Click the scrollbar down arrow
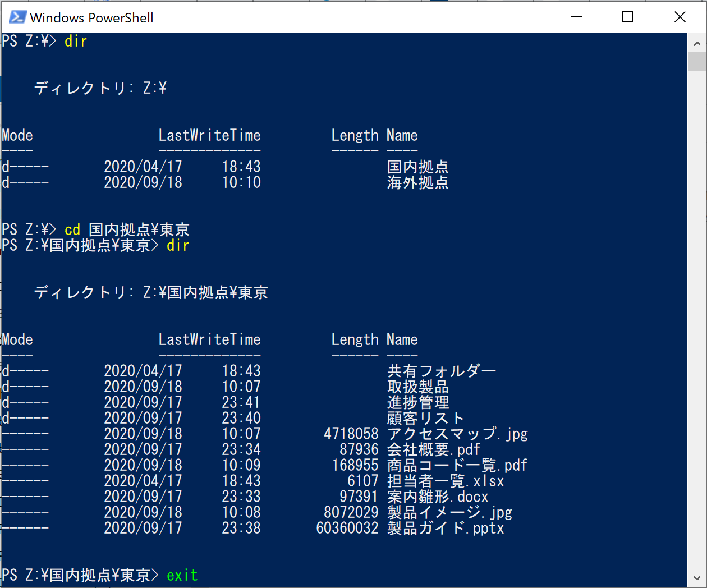The image size is (707, 588). [697, 578]
